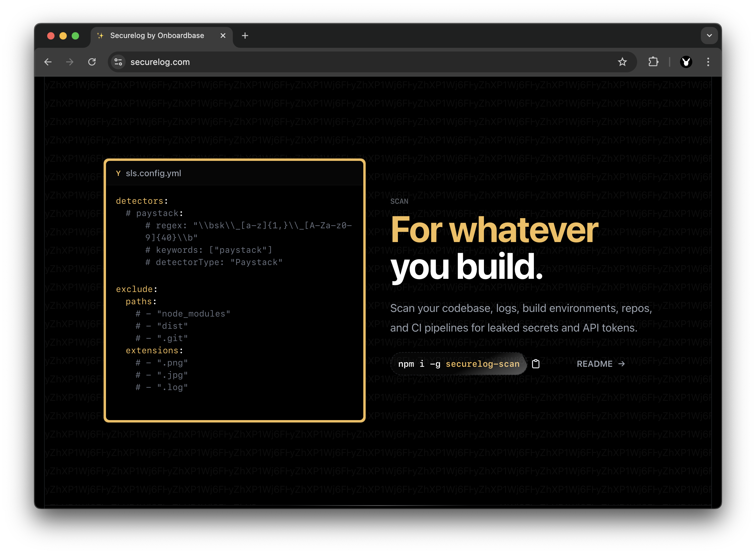756x554 pixels.
Task: Click the red close window button
Action: click(51, 36)
